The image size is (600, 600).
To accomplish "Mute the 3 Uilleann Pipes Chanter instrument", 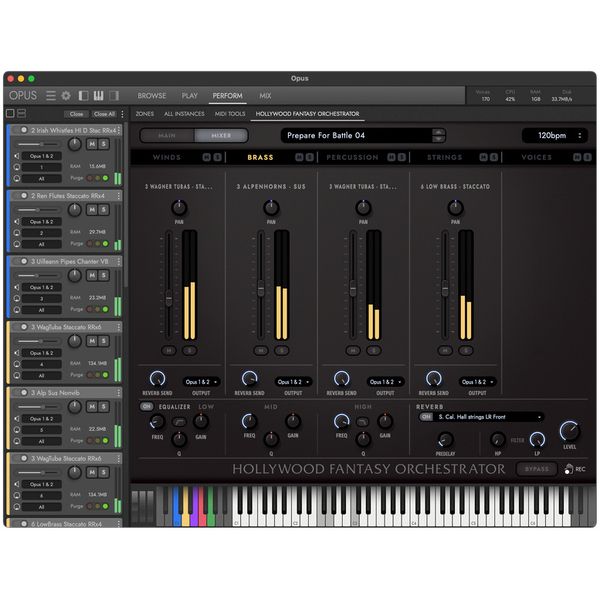I will [92, 275].
